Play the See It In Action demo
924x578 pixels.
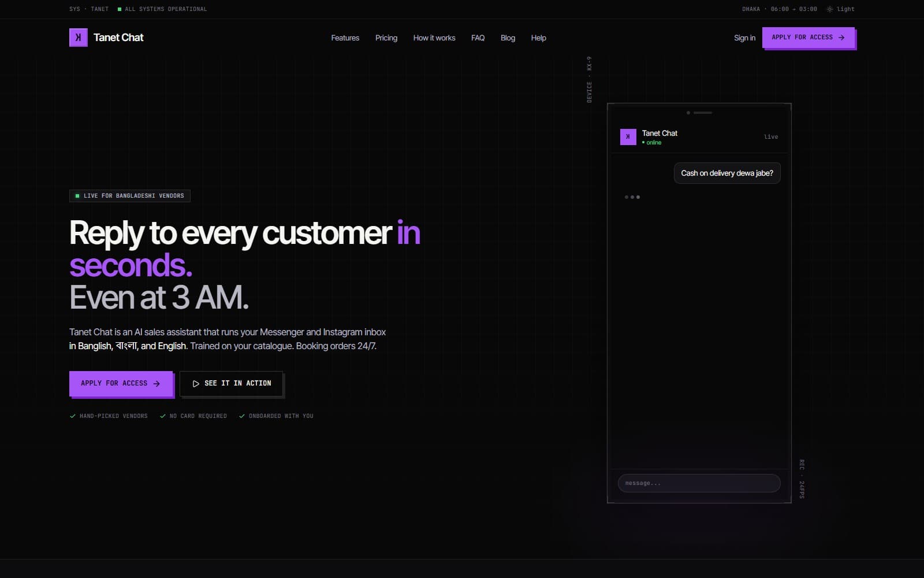click(x=231, y=383)
